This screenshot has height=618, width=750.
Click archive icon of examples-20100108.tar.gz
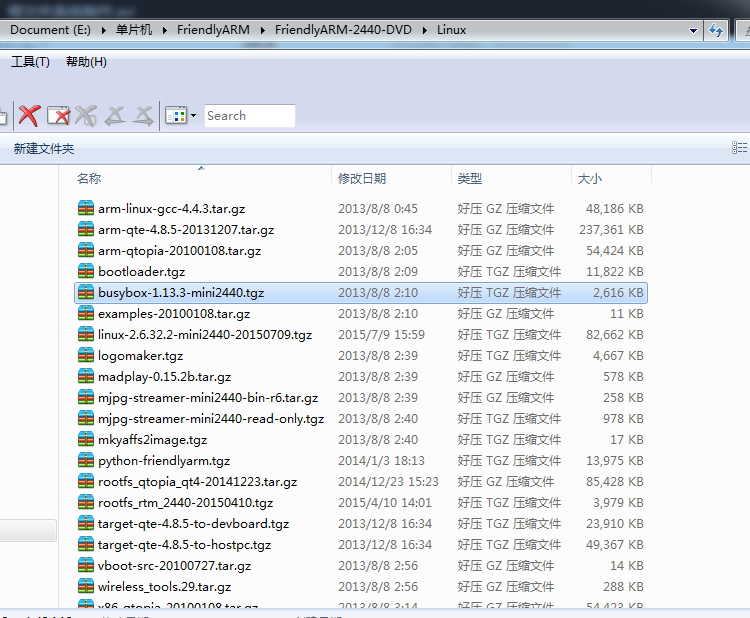[86, 313]
